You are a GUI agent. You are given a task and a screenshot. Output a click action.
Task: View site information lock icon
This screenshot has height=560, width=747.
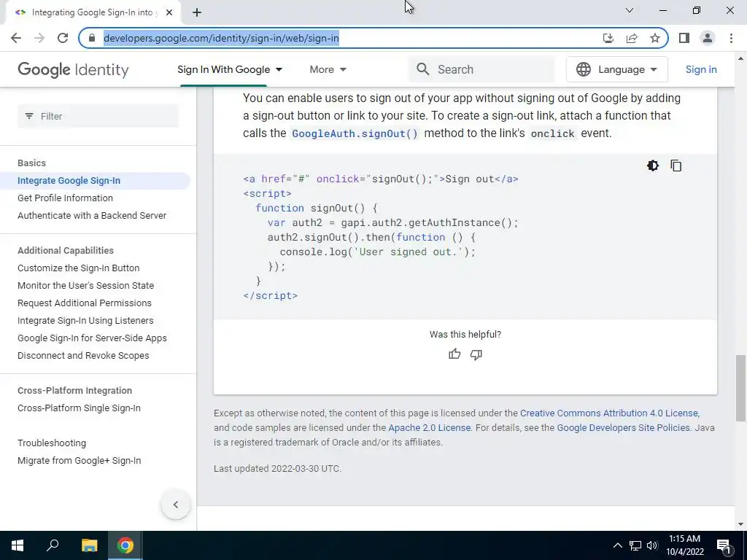point(92,38)
